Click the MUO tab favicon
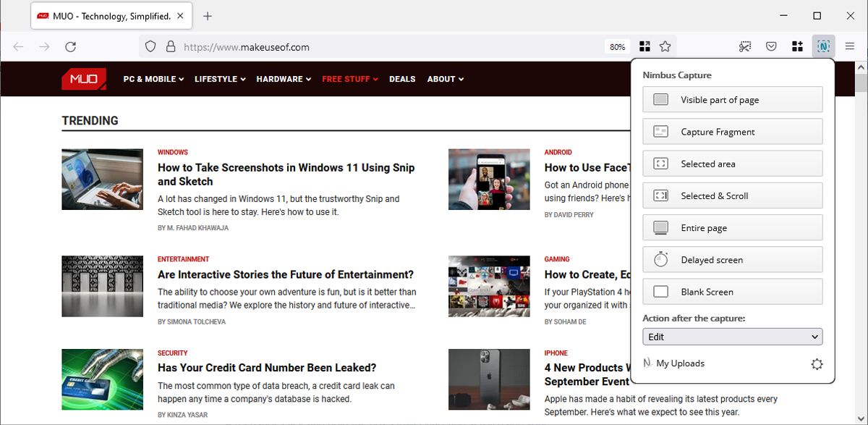This screenshot has width=868, height=425. (43, 16)
